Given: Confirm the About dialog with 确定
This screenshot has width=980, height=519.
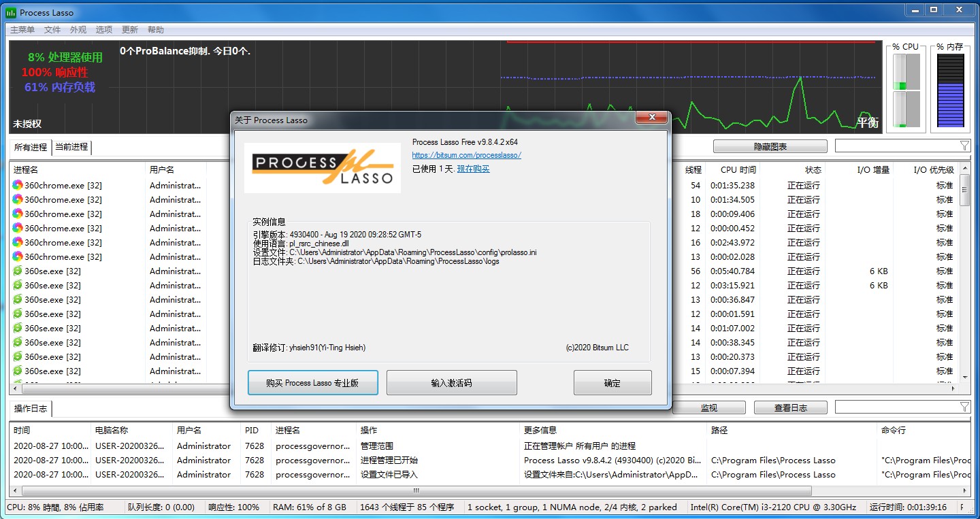Looking at the screenshot, I should pyautogui.click(x=612, y=383).
